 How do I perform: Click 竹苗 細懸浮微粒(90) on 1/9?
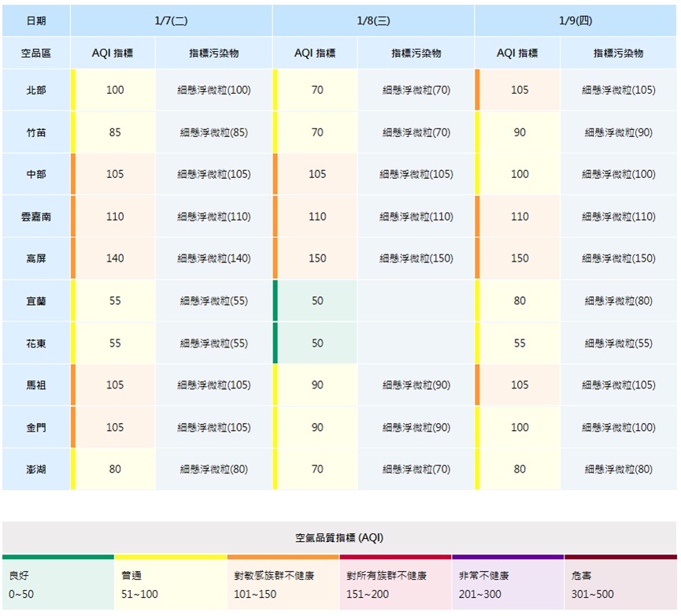pos(619,132)
